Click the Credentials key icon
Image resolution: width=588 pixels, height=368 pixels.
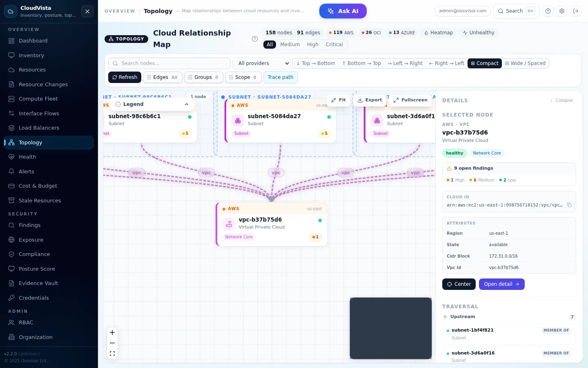point(11,298)
